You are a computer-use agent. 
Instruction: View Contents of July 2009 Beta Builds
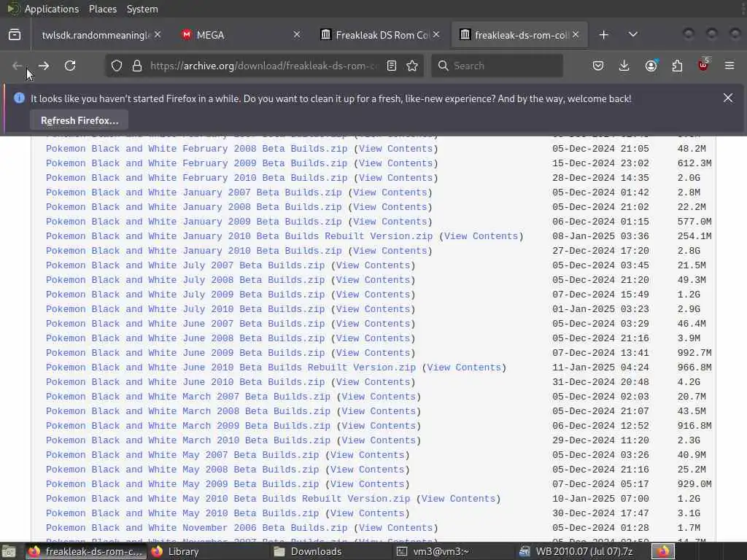pos(373,295)
